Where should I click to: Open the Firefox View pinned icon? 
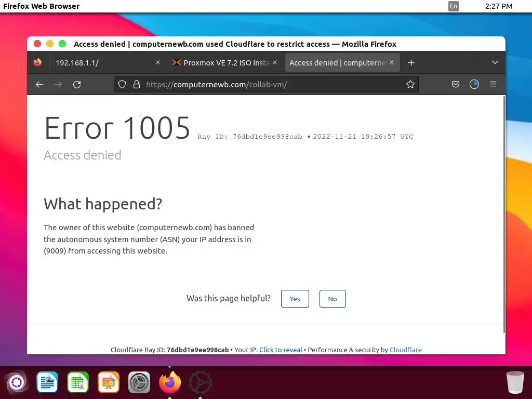coord(37,62)
